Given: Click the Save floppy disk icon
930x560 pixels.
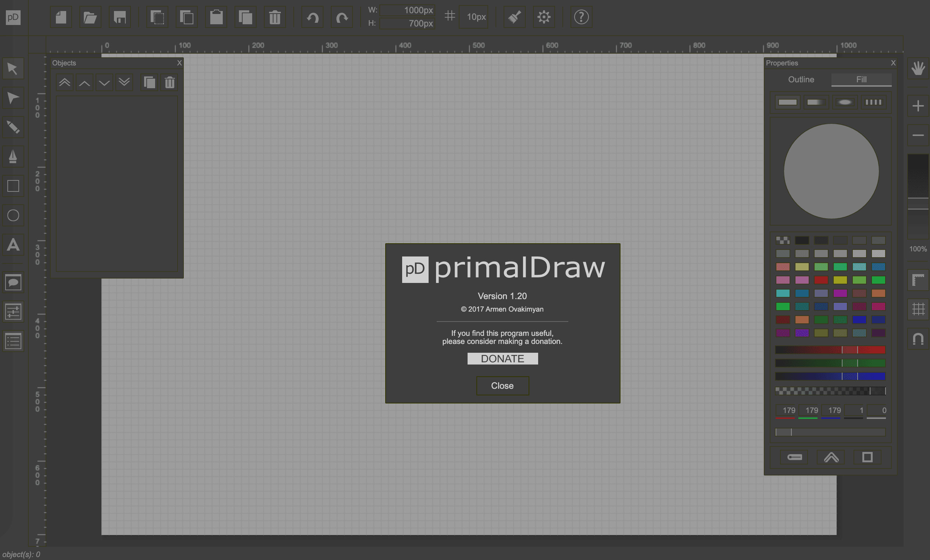Looking at the screenshot, I should coord(119,17).
